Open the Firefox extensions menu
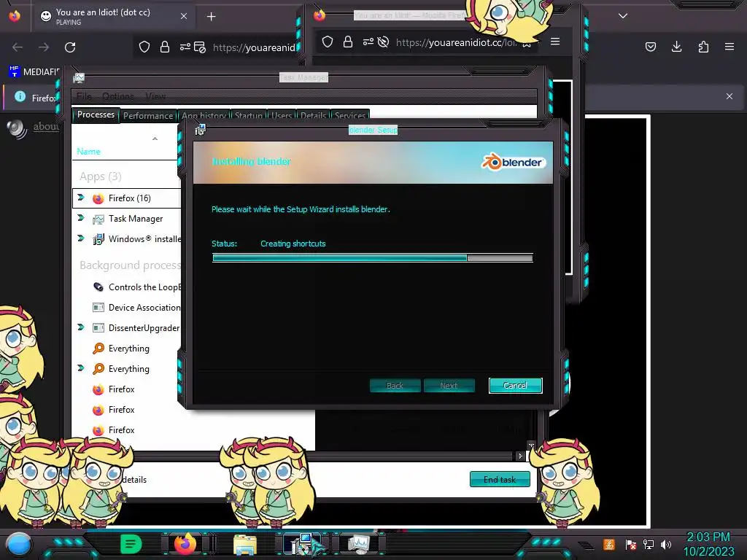 point(703,47)
